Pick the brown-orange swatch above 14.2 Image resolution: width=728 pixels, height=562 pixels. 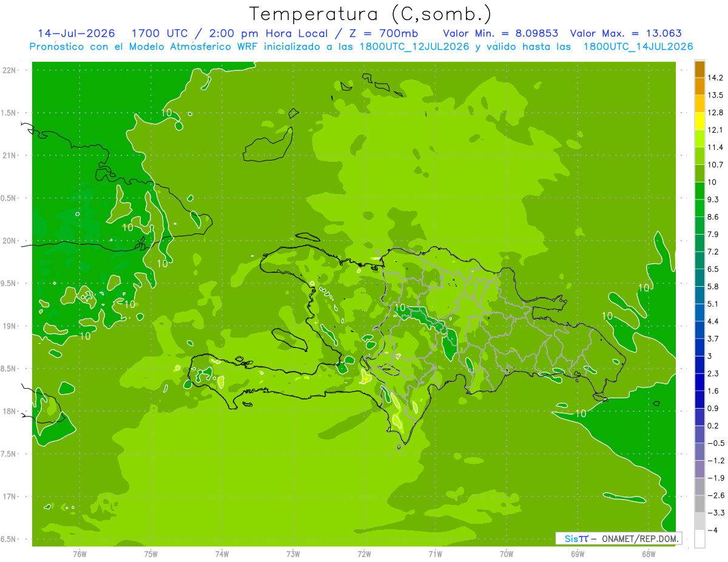tap(699, 69)
